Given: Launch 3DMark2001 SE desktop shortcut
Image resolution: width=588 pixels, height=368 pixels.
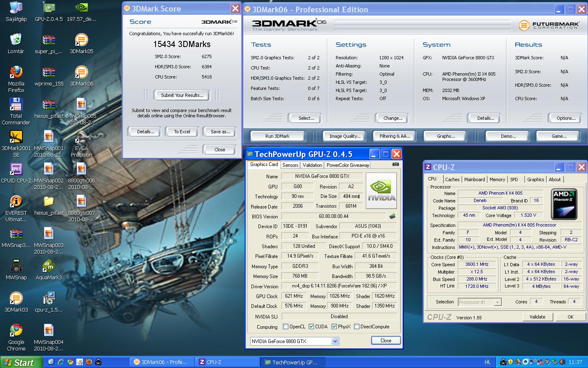Looking at the screenshot, I should [x=16, y=144].
